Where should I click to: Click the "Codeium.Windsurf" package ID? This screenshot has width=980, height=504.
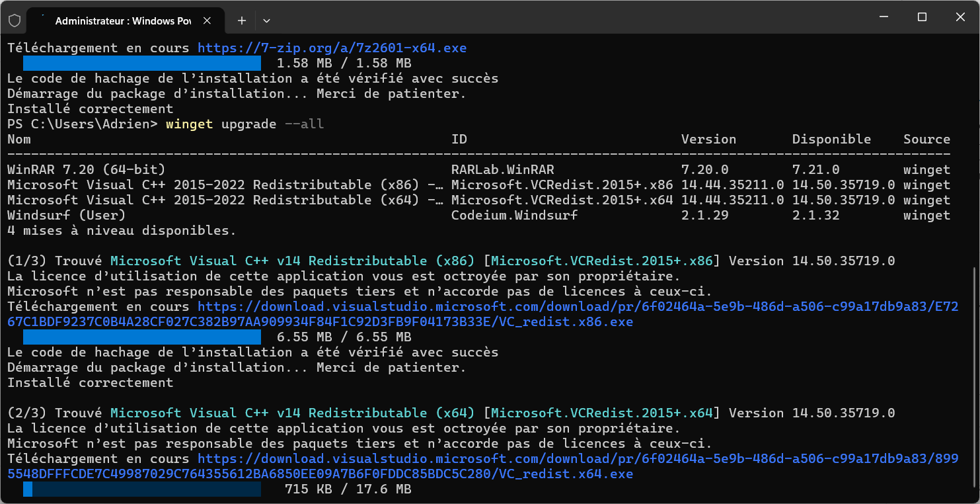515,216
